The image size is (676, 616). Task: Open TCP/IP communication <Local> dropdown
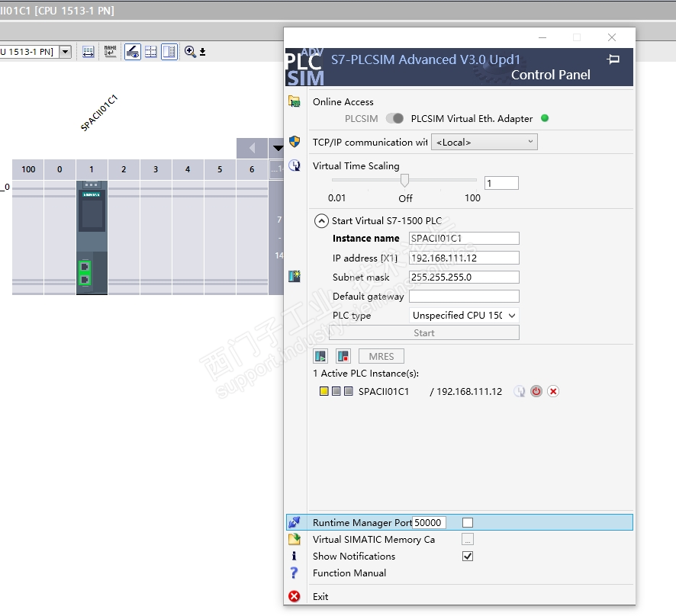pyautogui.click(x=484, y=142)
